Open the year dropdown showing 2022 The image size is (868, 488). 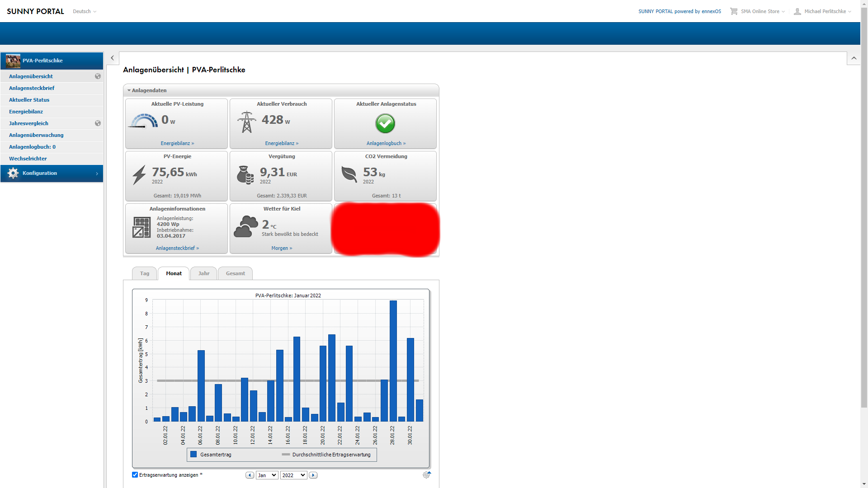point(293,475)
